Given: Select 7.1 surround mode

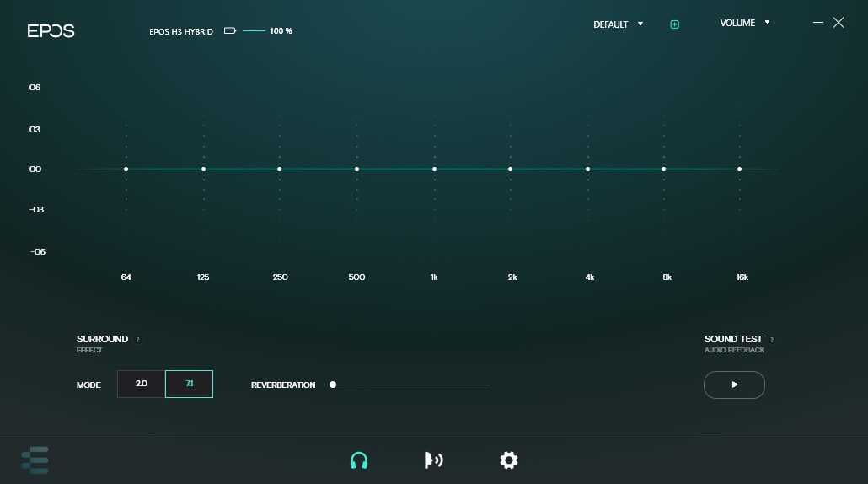Looking at the screenshot, I should [190, 385].
